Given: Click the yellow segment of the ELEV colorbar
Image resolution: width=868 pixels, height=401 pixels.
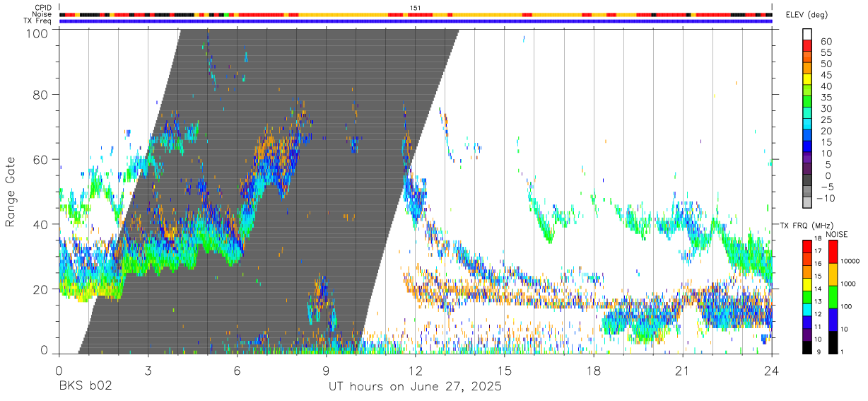Looking at the screenshot, I should (x=808, y=79).
